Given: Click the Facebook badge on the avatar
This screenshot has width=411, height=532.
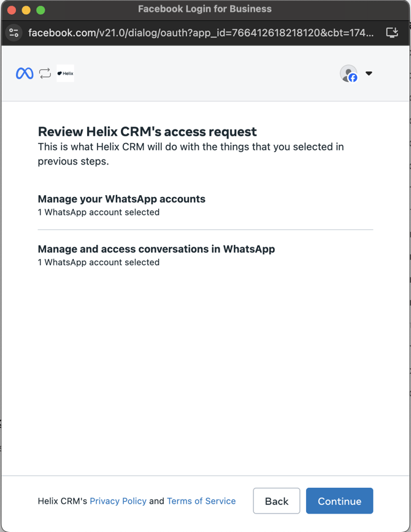Looking at the screenshot, I should [x=353, y=78].
